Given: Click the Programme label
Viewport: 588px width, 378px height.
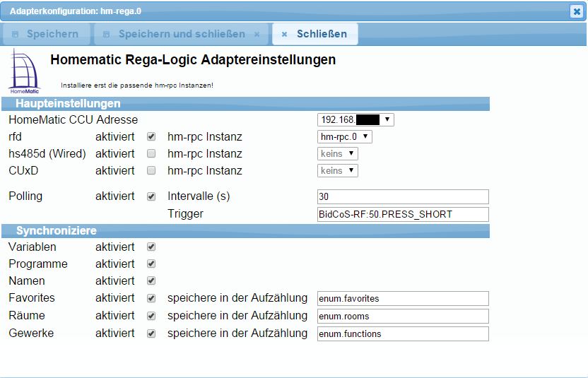Looking at the screenshot, I should 38,264.
